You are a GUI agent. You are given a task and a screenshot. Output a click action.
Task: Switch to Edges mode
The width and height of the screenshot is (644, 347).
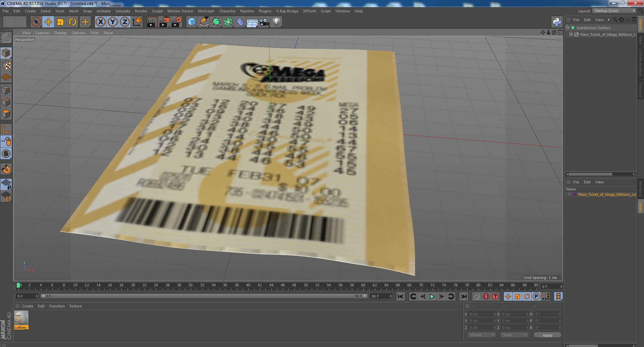pyautogui.click(x=6, y=102)
